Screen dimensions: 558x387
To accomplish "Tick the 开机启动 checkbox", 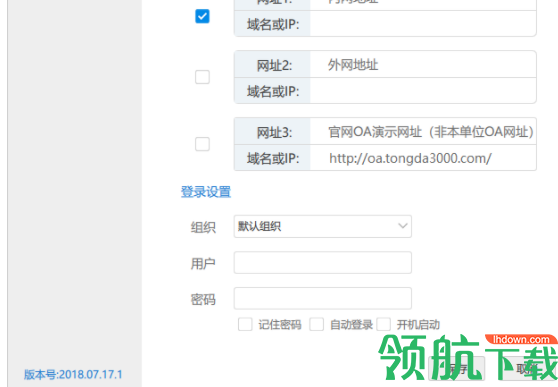I will coord(384,324).
